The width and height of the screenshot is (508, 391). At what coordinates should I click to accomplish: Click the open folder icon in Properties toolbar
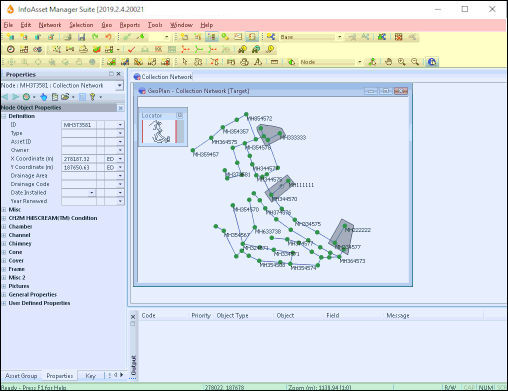tap(65, 97)
